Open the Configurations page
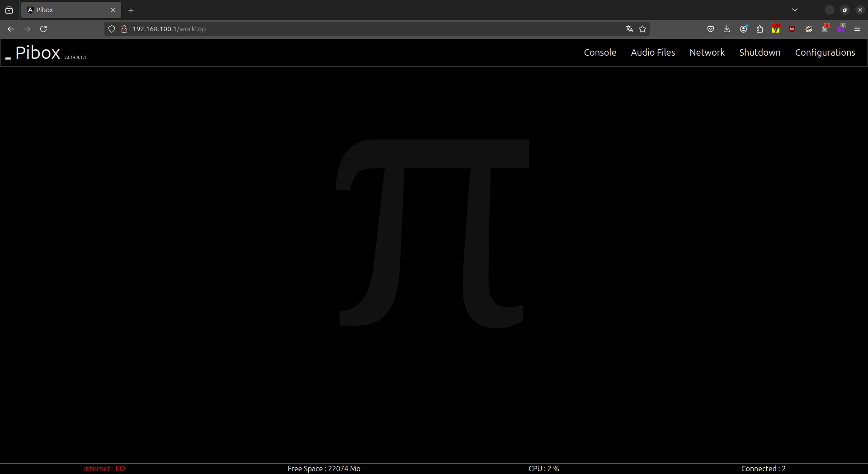This screenshot has width=868, height=474. pos(825,52)
